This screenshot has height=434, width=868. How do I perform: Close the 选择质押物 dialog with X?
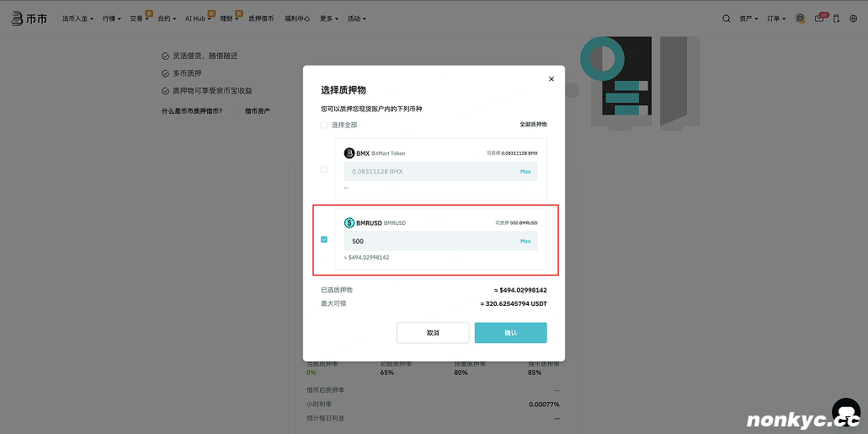coord(551,79)
